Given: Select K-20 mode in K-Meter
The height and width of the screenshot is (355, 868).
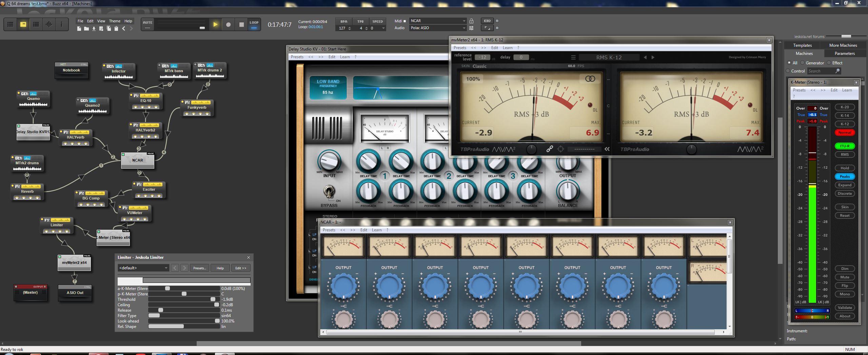Looking at the screenshot, I should point(845,107).
